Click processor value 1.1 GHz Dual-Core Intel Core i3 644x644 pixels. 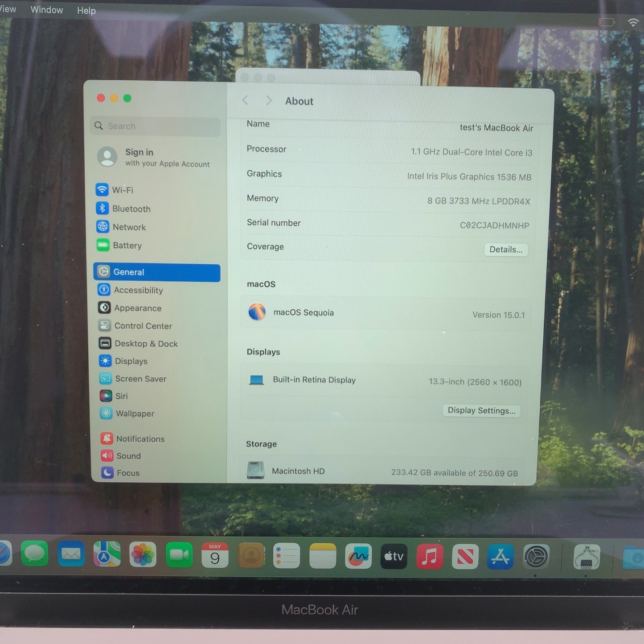coord(472,152)
